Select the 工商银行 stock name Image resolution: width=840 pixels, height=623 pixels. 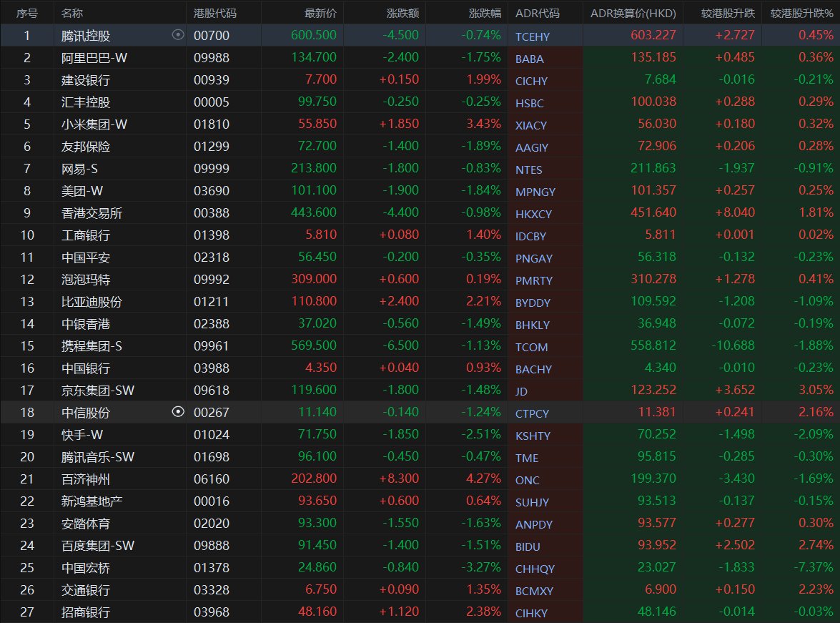click(x=86, y=235)
